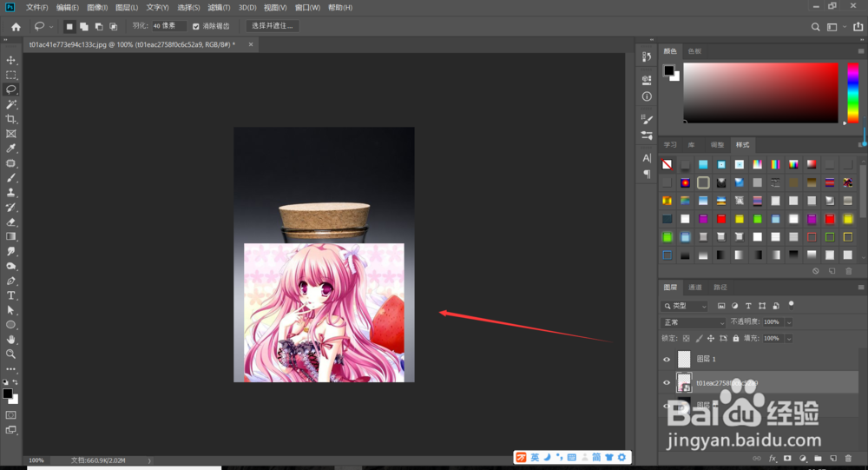Image resolution: width=868 pixels, height=470 pixels.
Task: Open the 文件(F) menu
Action: point(36,8)
